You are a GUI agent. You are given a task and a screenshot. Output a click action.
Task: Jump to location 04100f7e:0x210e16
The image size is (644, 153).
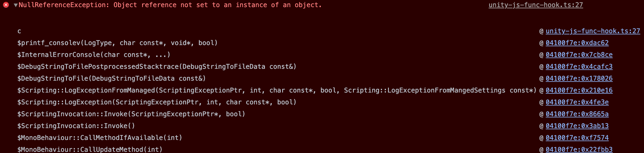tap(579, 90)
